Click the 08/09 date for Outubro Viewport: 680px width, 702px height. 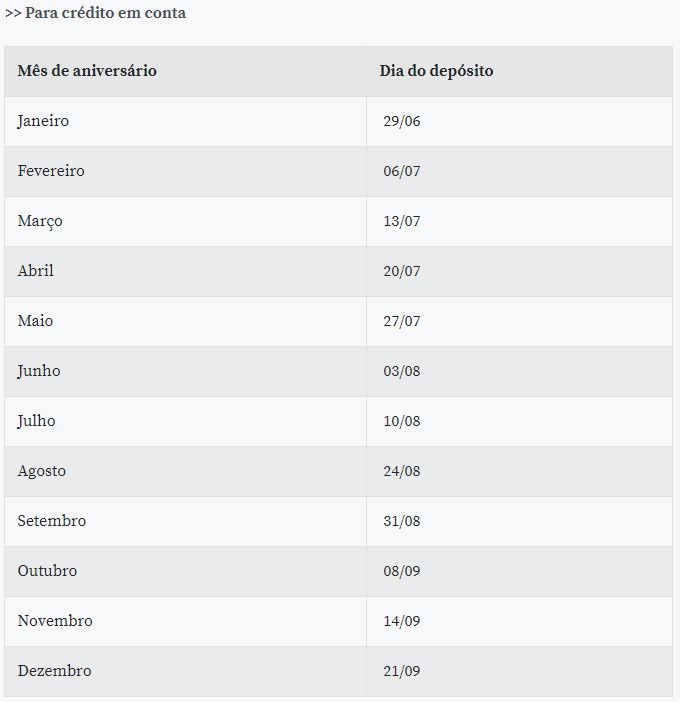point(402,571)
